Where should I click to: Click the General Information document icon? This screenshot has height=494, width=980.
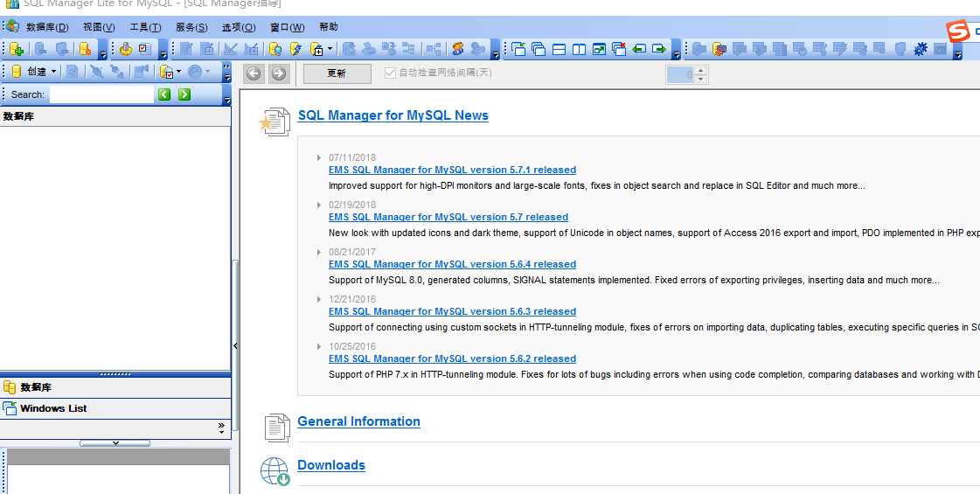point(277,428)
